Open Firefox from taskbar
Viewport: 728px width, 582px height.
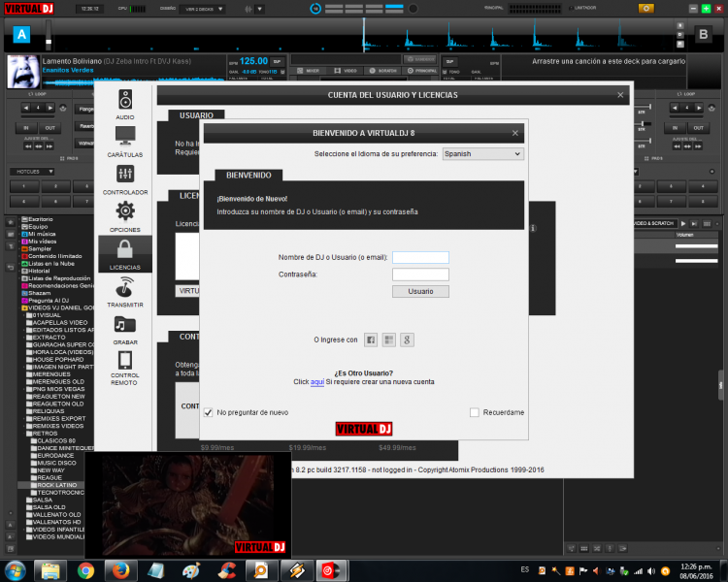pyautogui.click(x=120, y=571)
